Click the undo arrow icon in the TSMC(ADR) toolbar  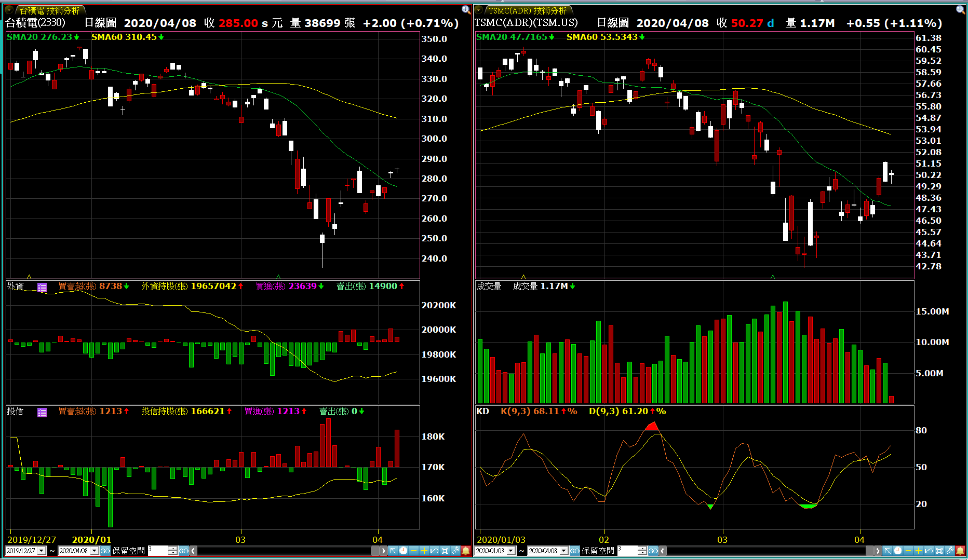coord(929,551)
